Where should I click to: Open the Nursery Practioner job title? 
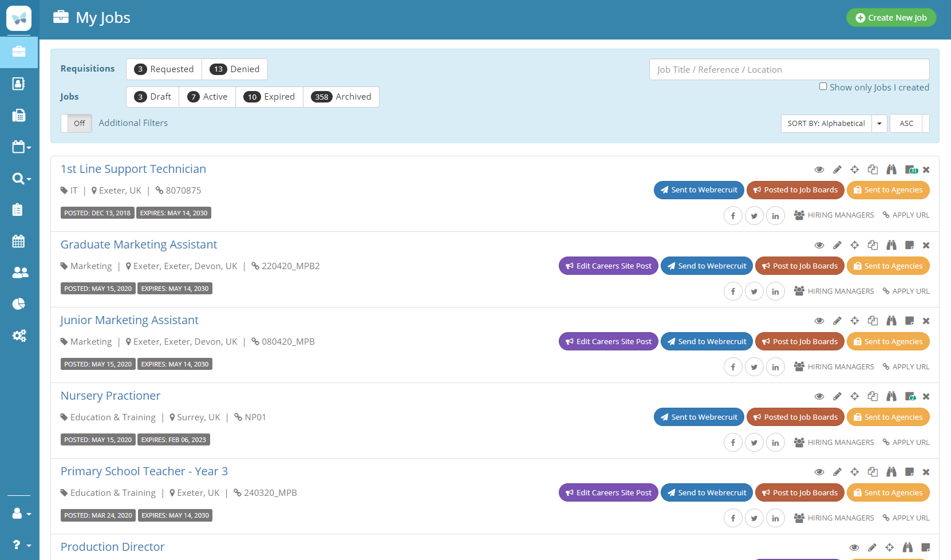pyautogui.click(x=111, y=396)
